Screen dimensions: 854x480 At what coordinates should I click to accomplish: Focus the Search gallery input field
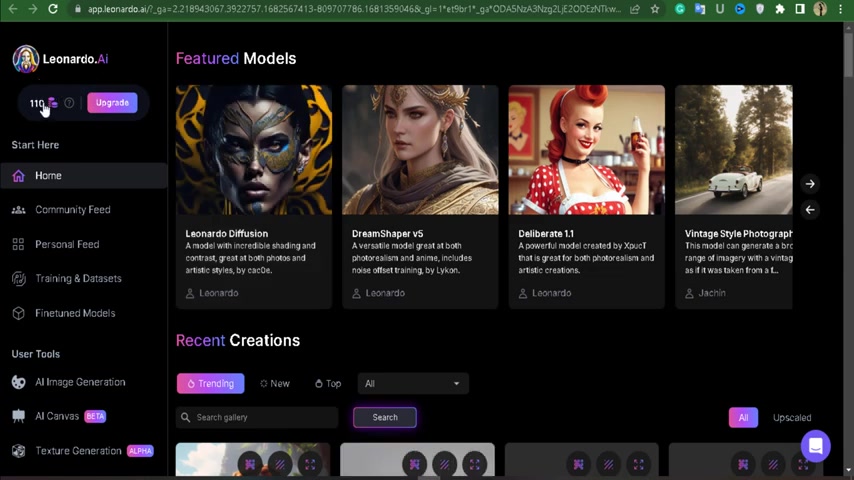pyautogui.click(x=257, y=417)
